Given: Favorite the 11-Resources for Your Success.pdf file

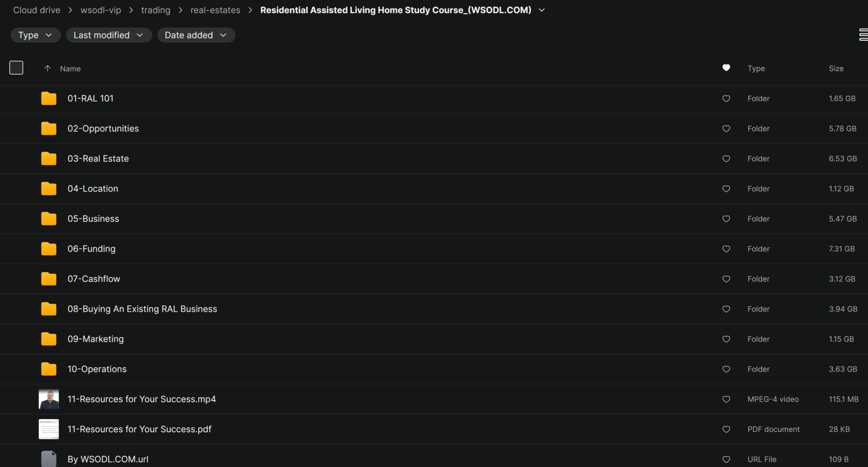Looking at the screenshot, I should point(726,429).
